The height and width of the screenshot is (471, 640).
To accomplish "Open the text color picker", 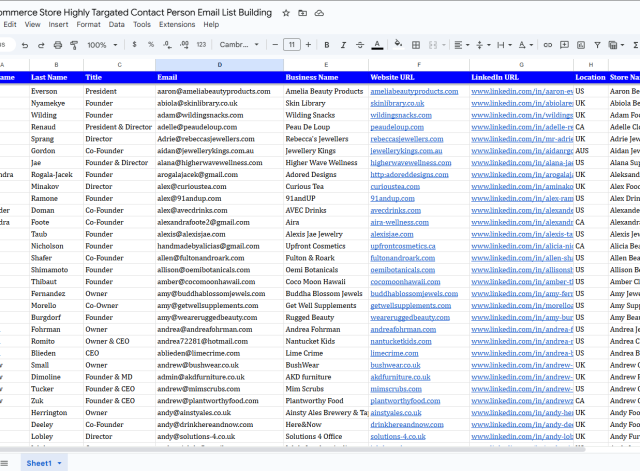I will click(377, 45).
